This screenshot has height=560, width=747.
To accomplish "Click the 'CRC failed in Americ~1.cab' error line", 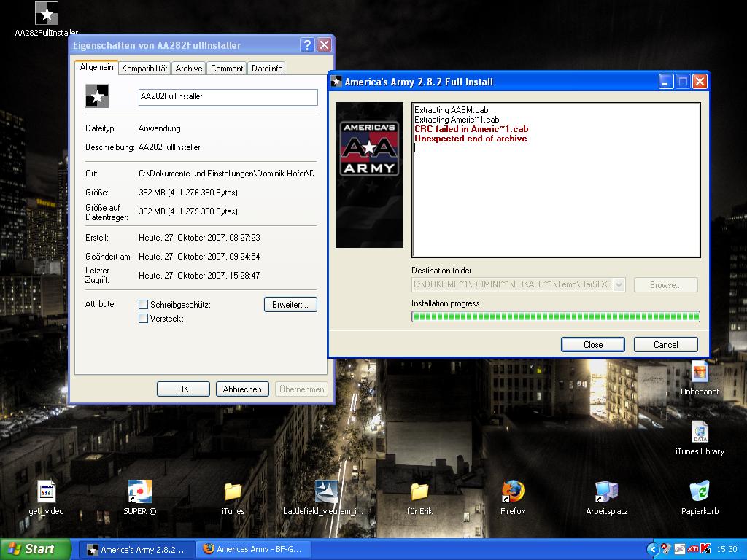I will (x=471, y=129).
